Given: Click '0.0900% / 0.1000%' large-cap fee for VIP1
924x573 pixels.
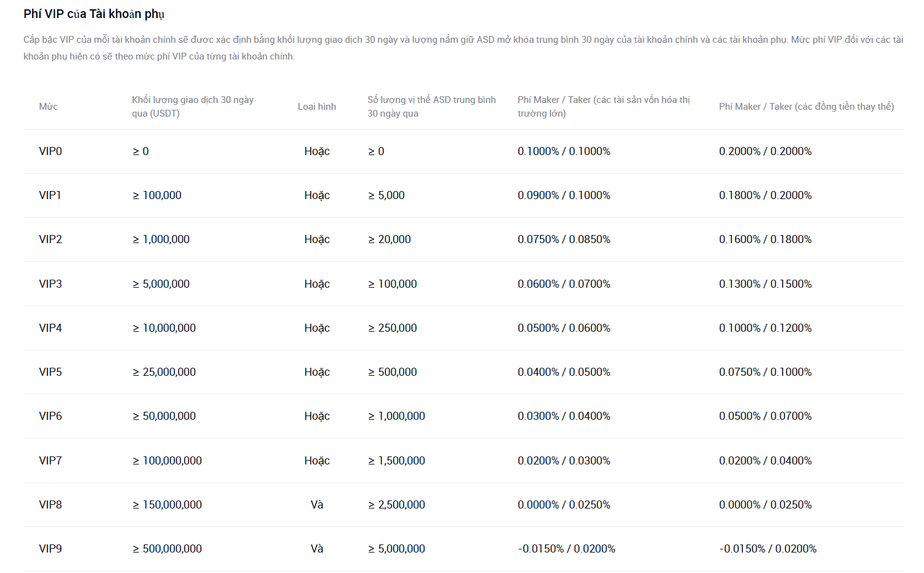Looking at the screenshot, I should click(564, 195).
